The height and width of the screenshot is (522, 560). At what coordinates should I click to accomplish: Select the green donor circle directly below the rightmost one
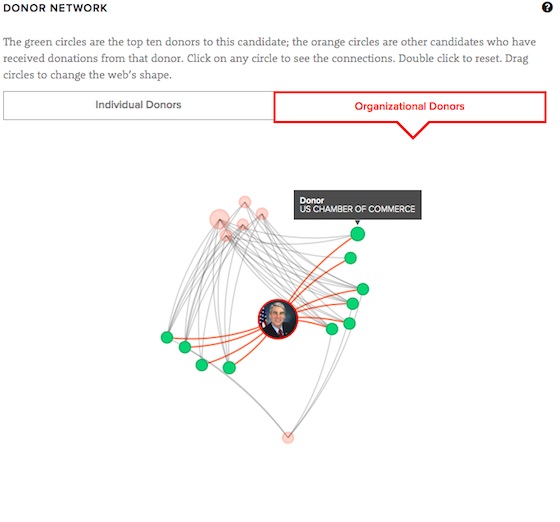click(352, 303)
